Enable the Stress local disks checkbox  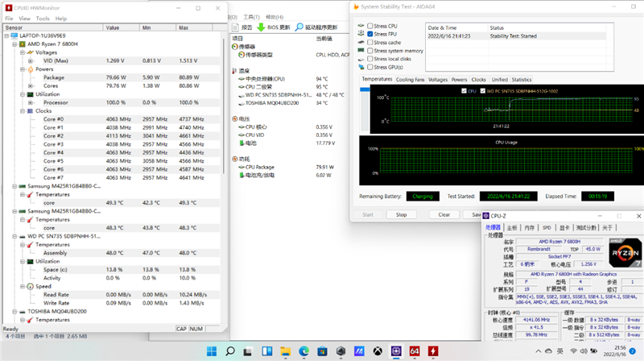pyautogui.click(x=370, y=59)
